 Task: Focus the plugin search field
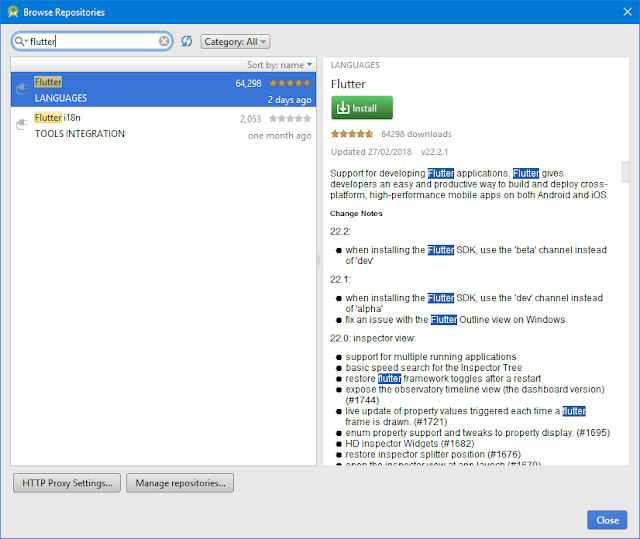(92, 41)
